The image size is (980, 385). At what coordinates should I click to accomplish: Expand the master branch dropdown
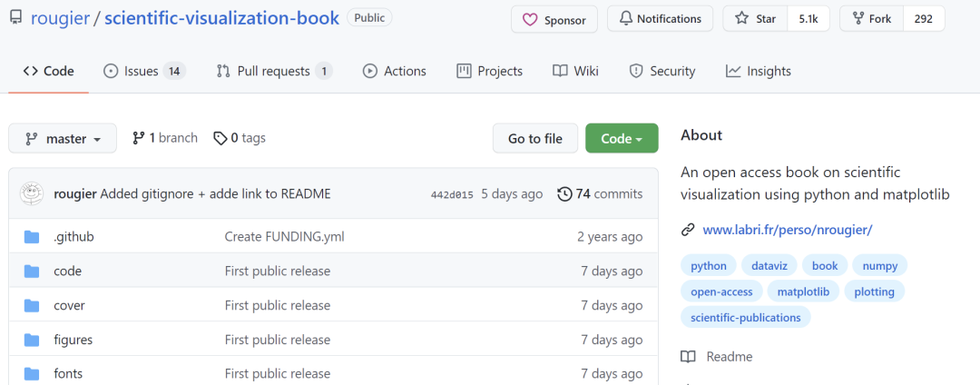tap(63, 139)
